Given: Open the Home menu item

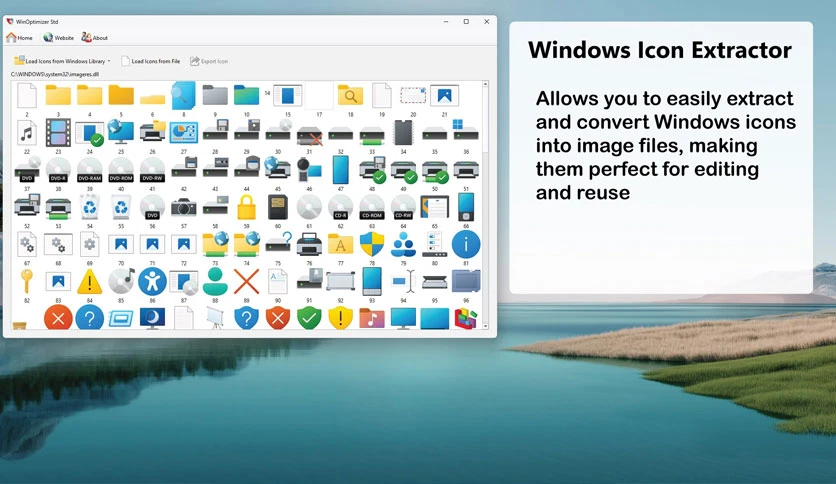Looking at the screenshot, I should click(x=19, y=38).
